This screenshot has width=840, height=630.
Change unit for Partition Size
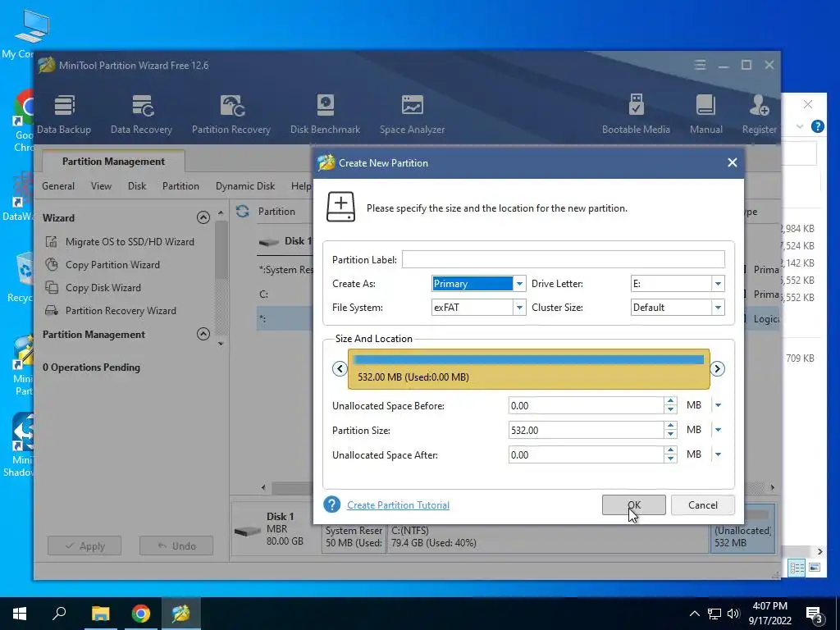tap(718, 430)
